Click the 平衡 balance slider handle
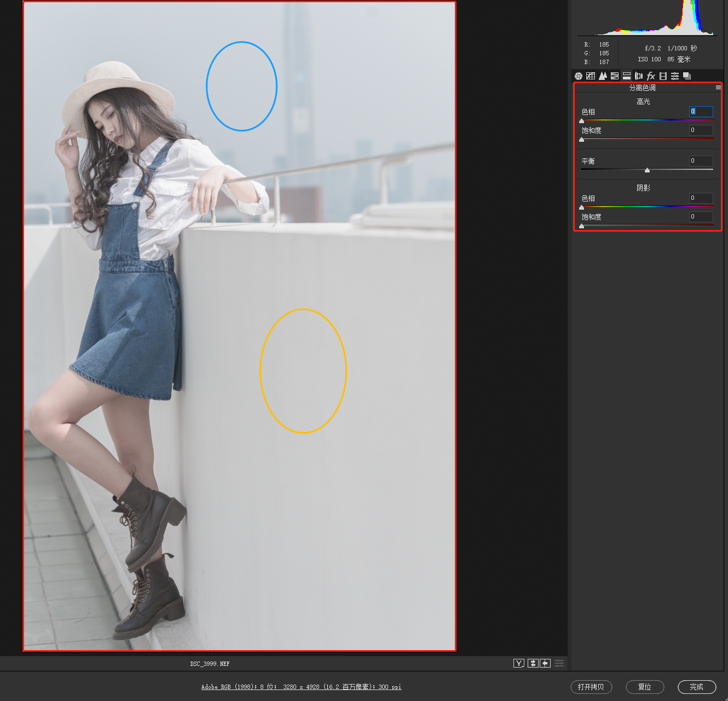 (647, 170)
